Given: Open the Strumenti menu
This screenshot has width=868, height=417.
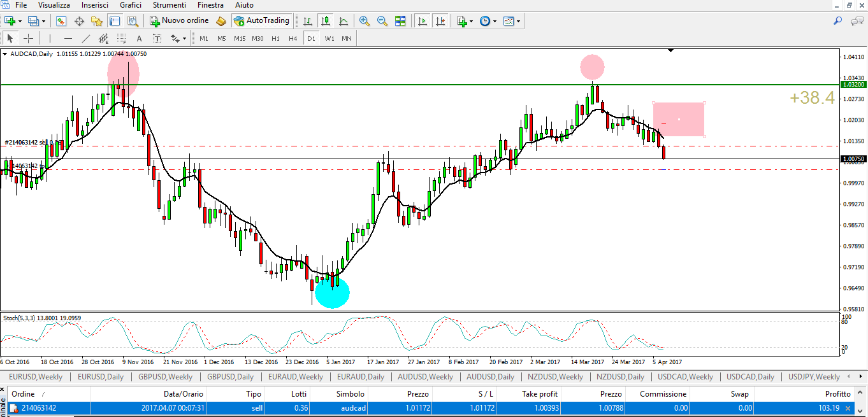Looking at the screenshot, I should tap(169, 5).
